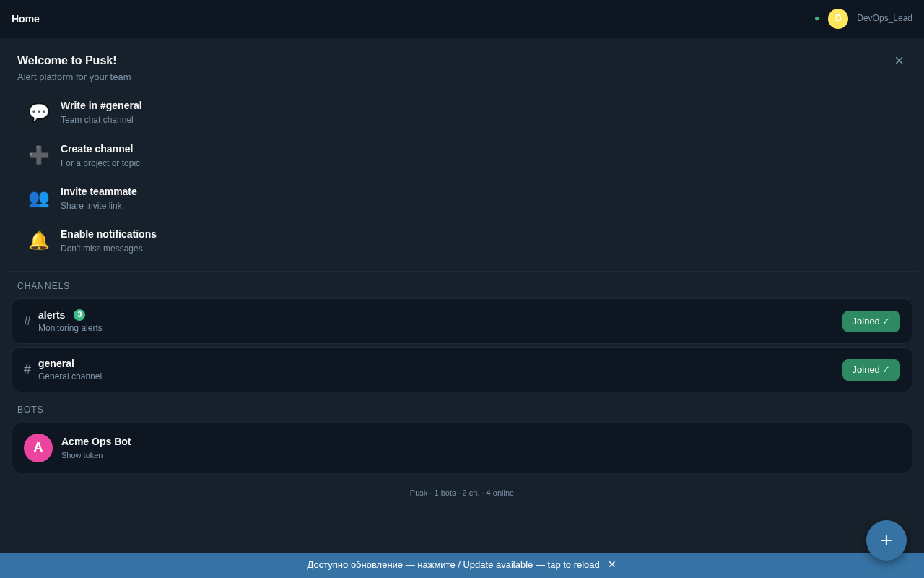
Task: Toggle Joined status for alerts channel
Action: pyautogui.click(x=871, y=322)
